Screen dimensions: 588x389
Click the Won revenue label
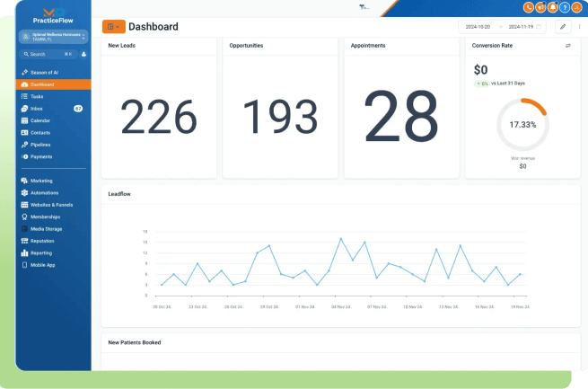coord(522,158)
